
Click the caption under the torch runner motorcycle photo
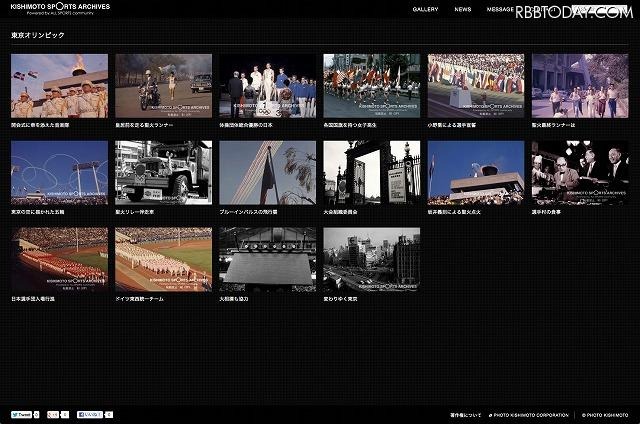point(144,125)
